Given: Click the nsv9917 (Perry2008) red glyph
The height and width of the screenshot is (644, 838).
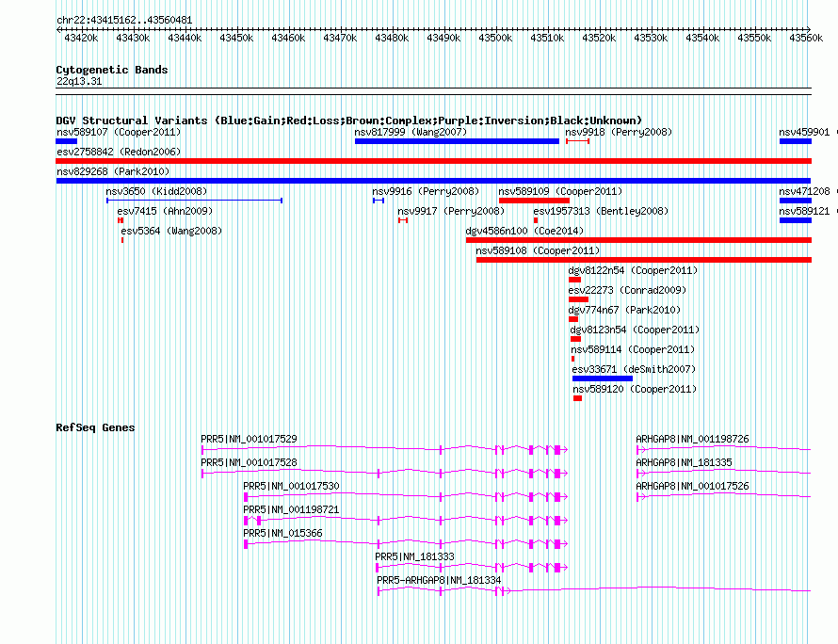Looking at the screenshot, I should [x=403, y=220].
